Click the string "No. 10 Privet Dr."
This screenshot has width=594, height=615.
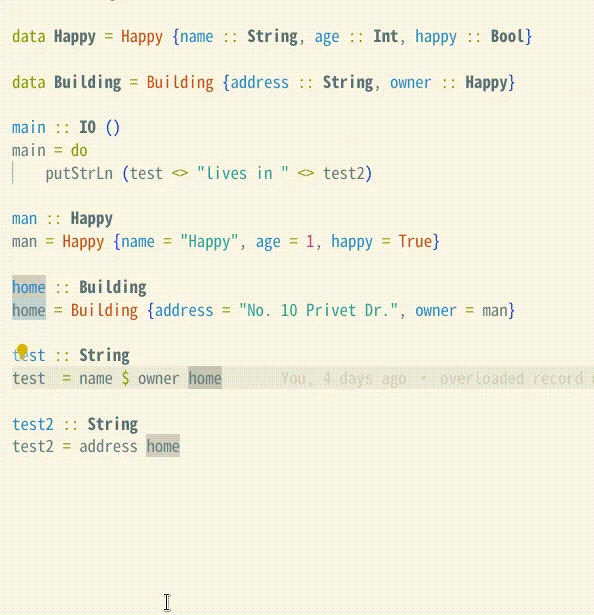318,310
